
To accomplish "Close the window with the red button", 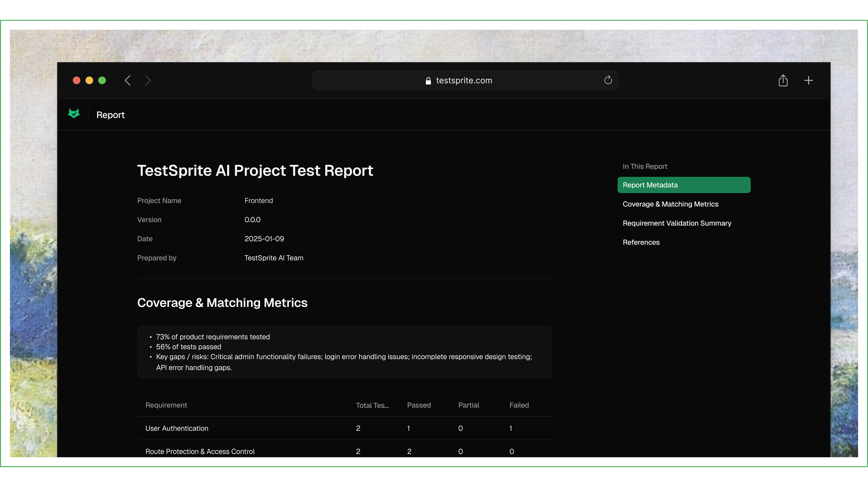I will point(77,80).
